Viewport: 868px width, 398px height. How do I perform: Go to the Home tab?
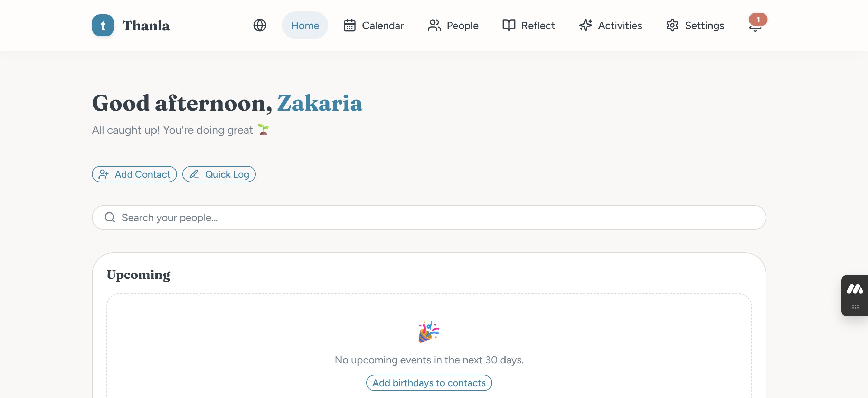pyautogui.click(x=305, y=25)
